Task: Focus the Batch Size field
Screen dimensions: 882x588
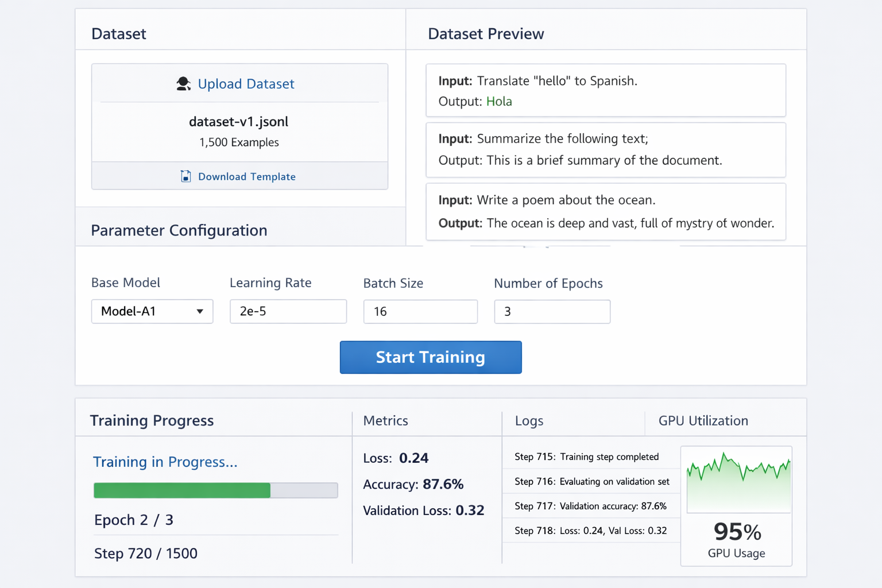Action: 420,312
